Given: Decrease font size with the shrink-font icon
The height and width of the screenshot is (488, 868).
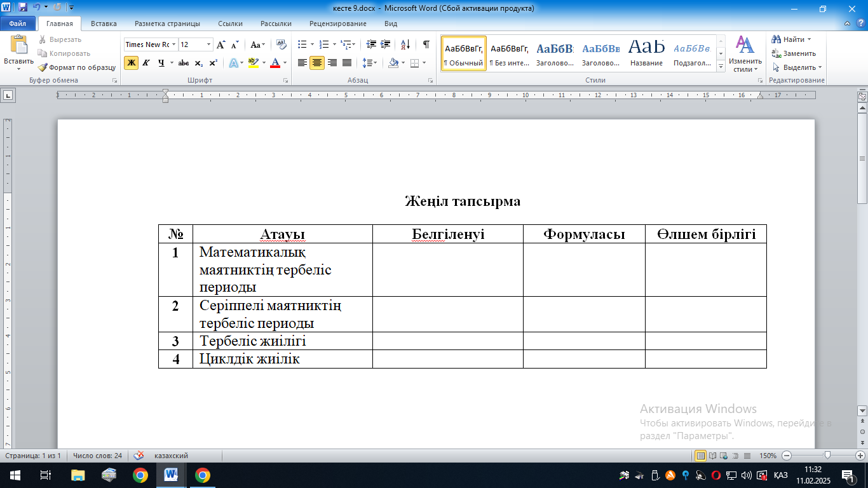Looking at the screenshot, I should click(x=235, y=44).
